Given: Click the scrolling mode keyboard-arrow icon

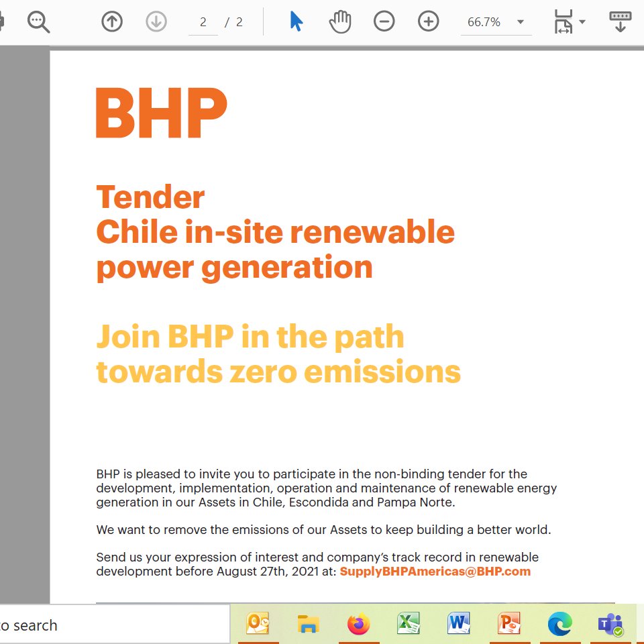Looking at the screenshot, I should pos(620,21).
